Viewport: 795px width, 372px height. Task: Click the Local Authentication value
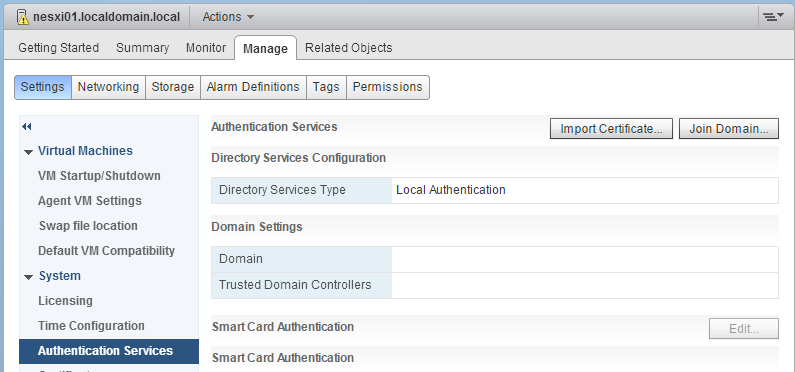point(451,190)
